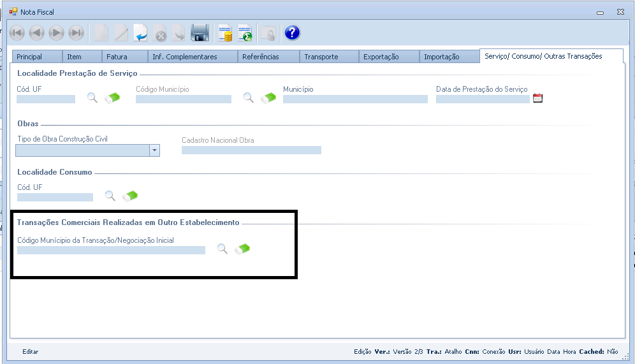Clear Cód. UF in Localidade Prestação de Serviço
635x364 pixels.
[112, 98]
